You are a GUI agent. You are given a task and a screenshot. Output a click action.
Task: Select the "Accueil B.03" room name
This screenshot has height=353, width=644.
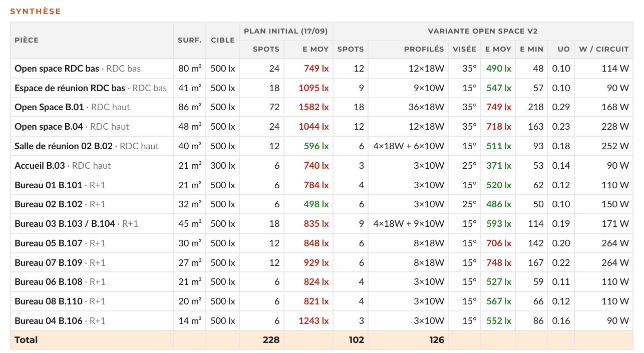coord(40,166)
